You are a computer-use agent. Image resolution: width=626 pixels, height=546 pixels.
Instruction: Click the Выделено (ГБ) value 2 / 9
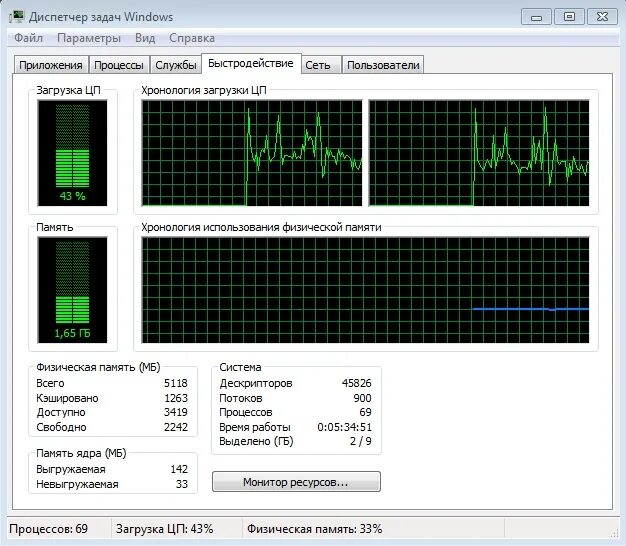[x=361, y=441]
